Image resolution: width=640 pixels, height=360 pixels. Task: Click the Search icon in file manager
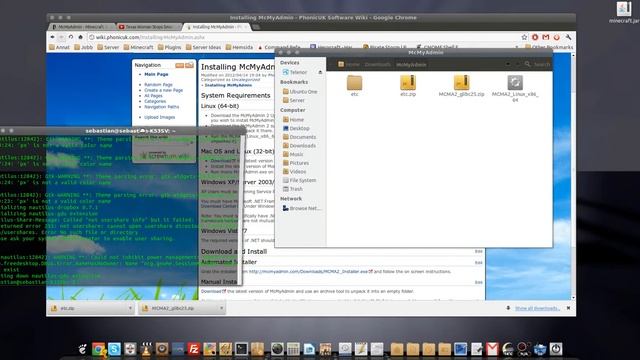[527, 64]
